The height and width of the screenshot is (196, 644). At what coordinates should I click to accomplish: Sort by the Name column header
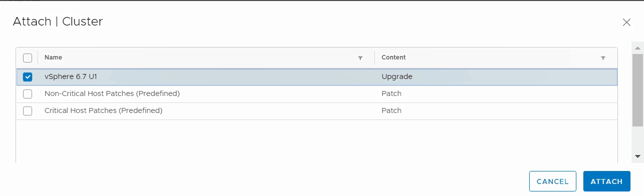(x=53, y=57)
